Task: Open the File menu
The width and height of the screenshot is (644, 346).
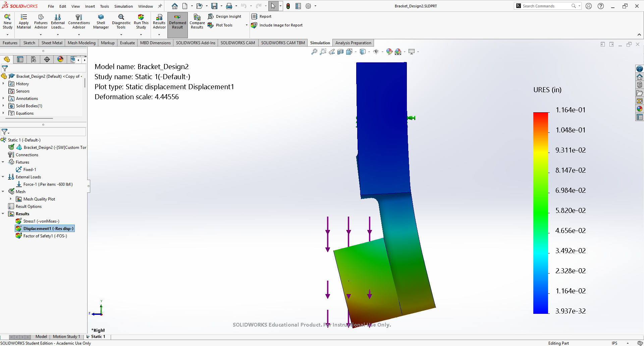Action: pyautogui.click(x=51, y=6)
